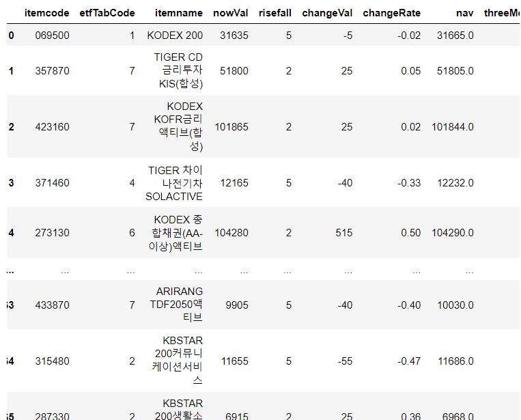521x420 pixels.
Task: Click itemcode cell 069500
Action: (52, 36)
